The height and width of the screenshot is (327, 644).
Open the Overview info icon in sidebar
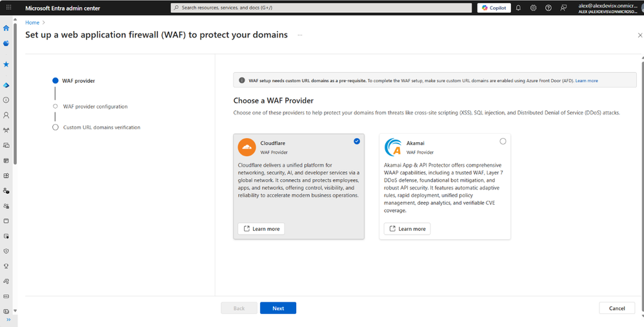click(6, 100)
